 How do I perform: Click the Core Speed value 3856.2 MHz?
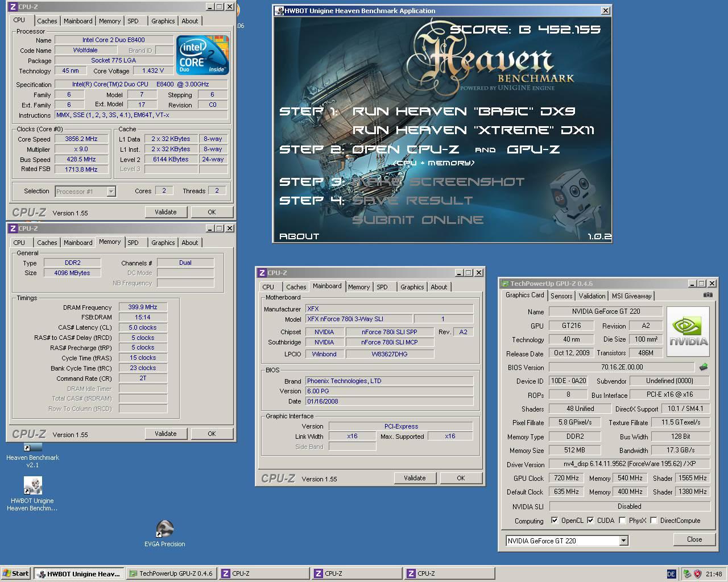81,139
